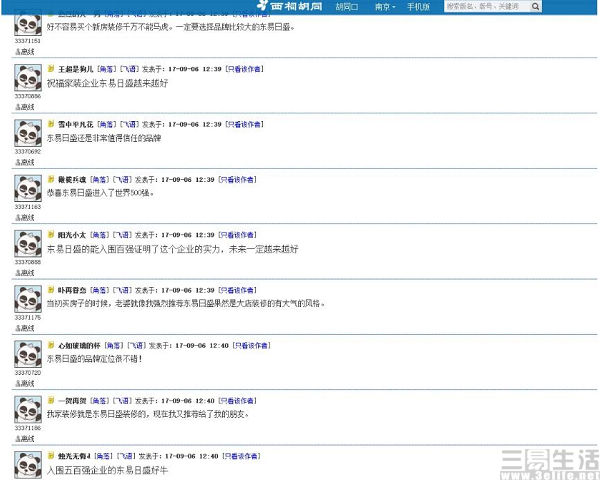The image size is (600, 480).
Task: Click 飞语 link next to 心如玻璃的杯
Action: tap(137, 346)
